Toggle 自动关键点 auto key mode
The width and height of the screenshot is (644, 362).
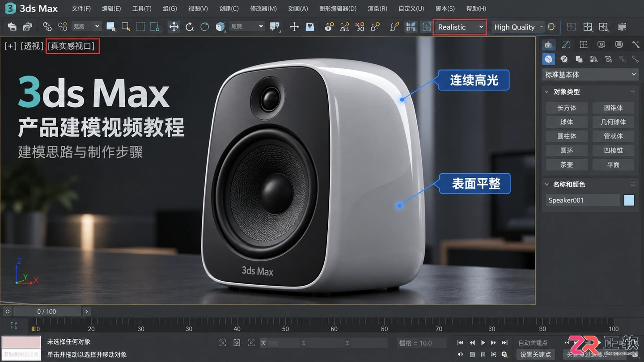(533, 343)
